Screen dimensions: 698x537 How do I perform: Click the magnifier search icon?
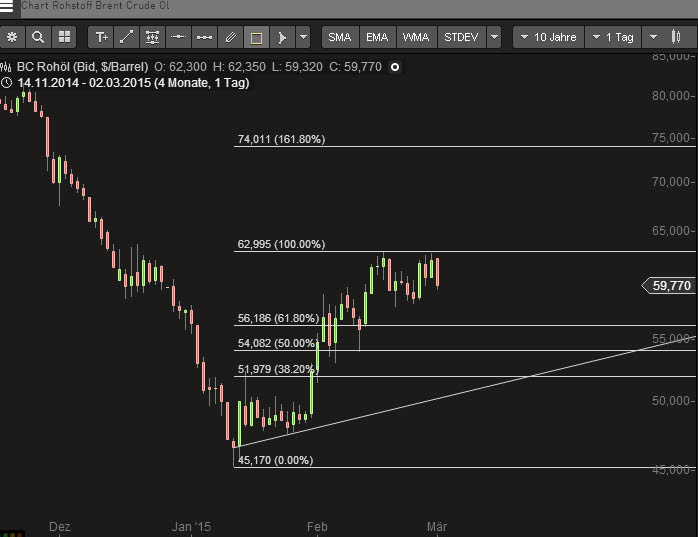(38, 37)
